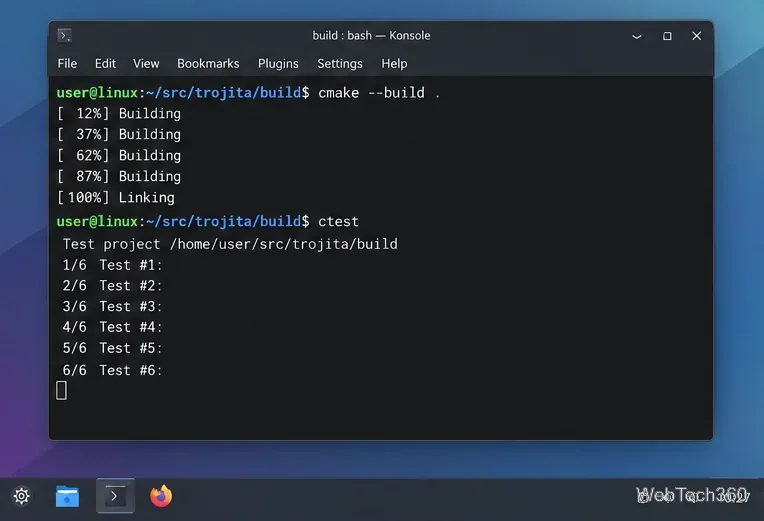
Task: Open the Plugins menu
Action: coord(278,64)
